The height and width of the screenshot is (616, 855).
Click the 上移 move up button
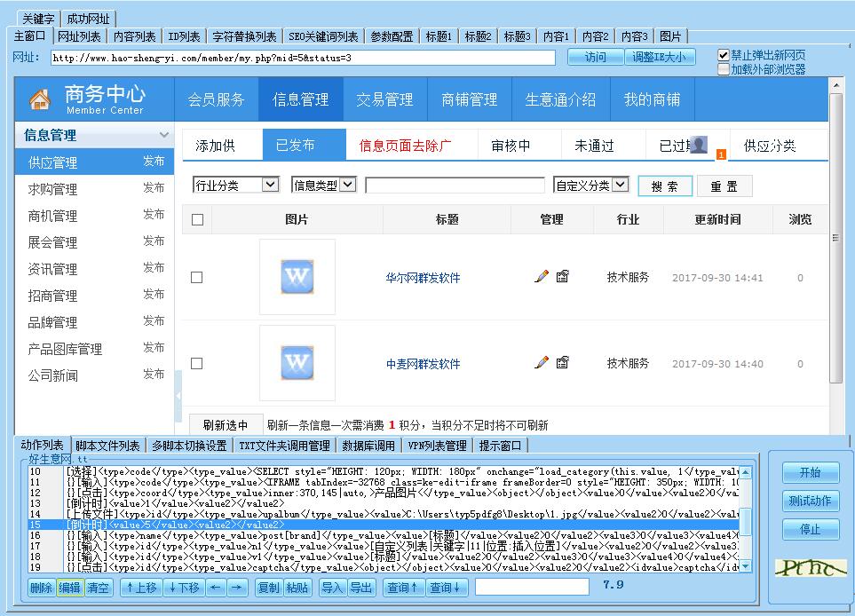140,588
